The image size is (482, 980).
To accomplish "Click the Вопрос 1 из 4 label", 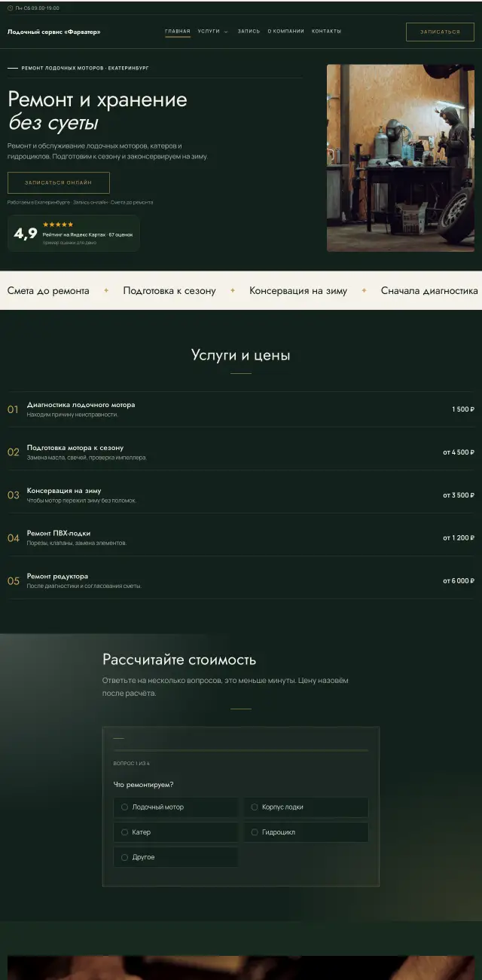I will tap(132, 764).
